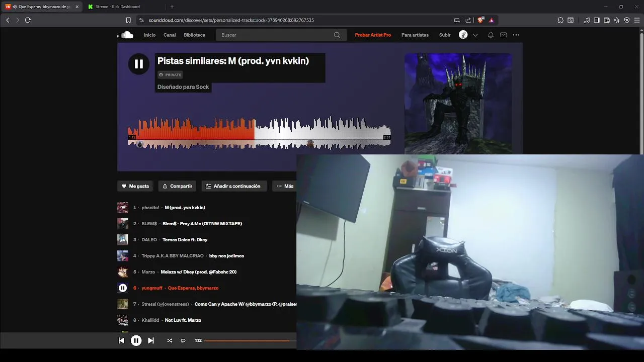Open Brave VPN shield icon
The width and height of the screenshot is (644, 362).
pos(627,20)
